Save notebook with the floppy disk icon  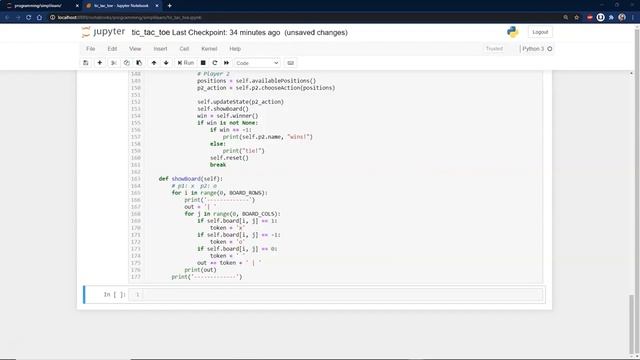pos(86,63)
